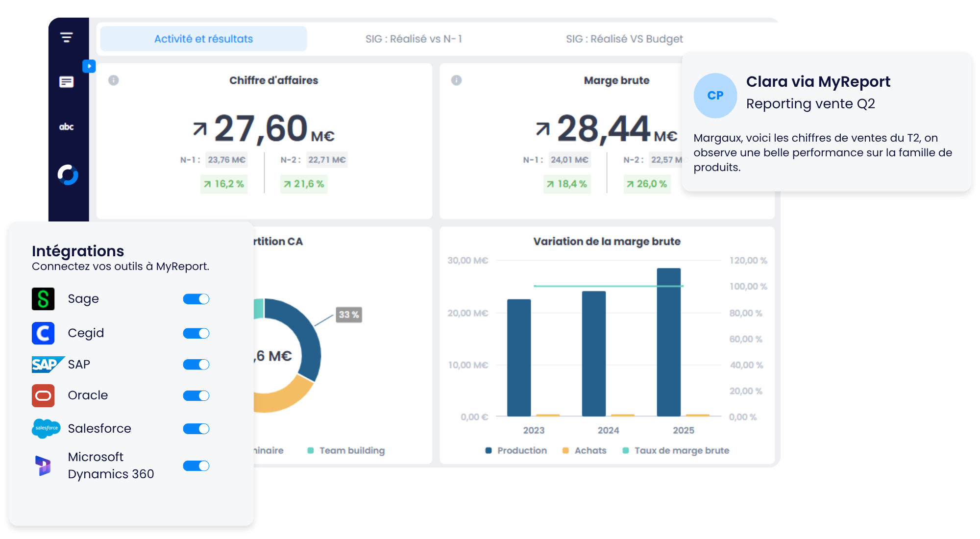Toggle the Oracle integration switch
The image size is (980, 539).
tap(196, 395)
